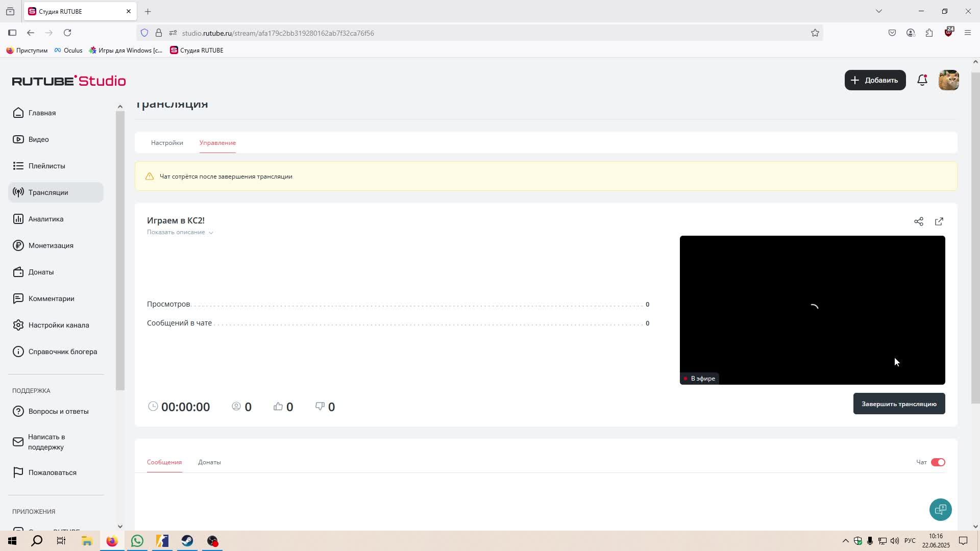
Task: Switch to Сообщения tab
Action: click(164, 462)
